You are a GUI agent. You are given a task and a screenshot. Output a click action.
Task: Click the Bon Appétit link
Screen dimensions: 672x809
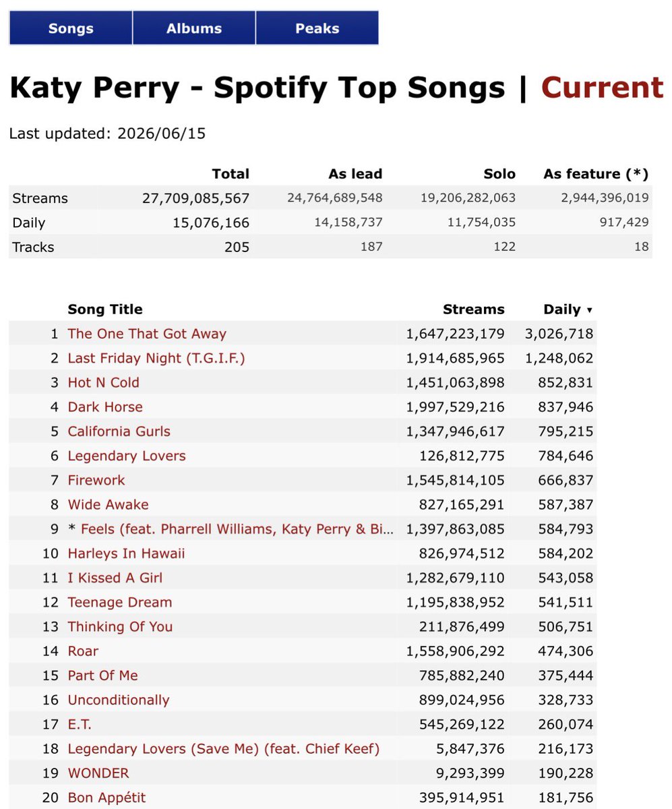[x=106, y=798]
